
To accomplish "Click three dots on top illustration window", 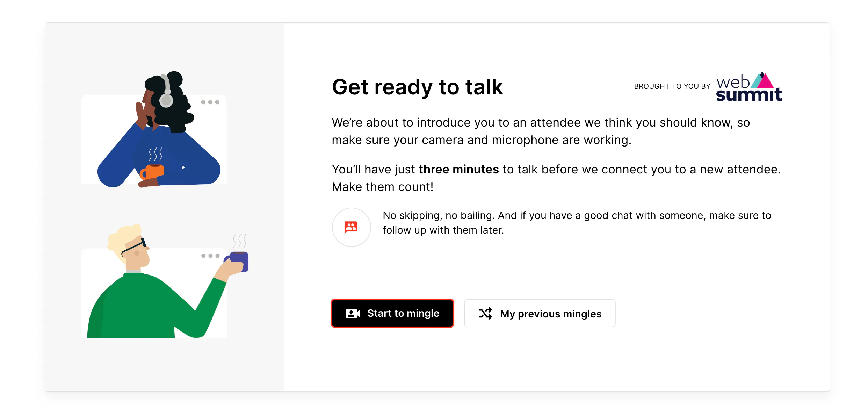I will (x=210, y=102).
